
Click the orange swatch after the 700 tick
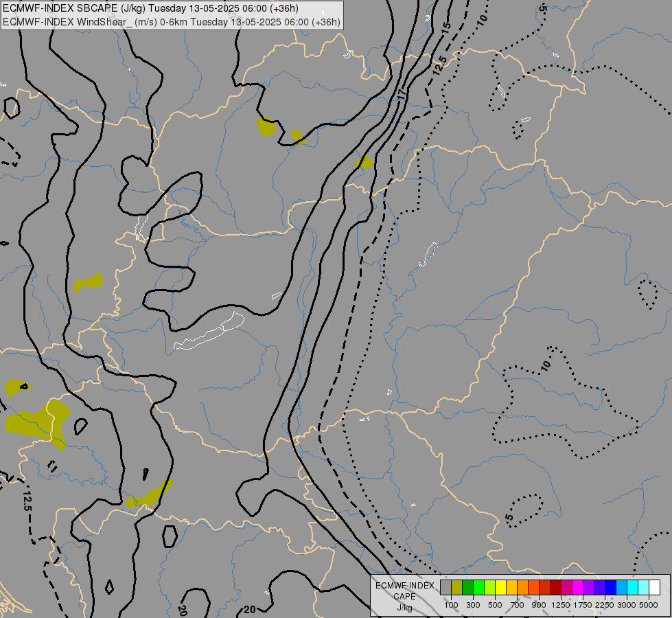pyautogui.click(x=522, y=587)
